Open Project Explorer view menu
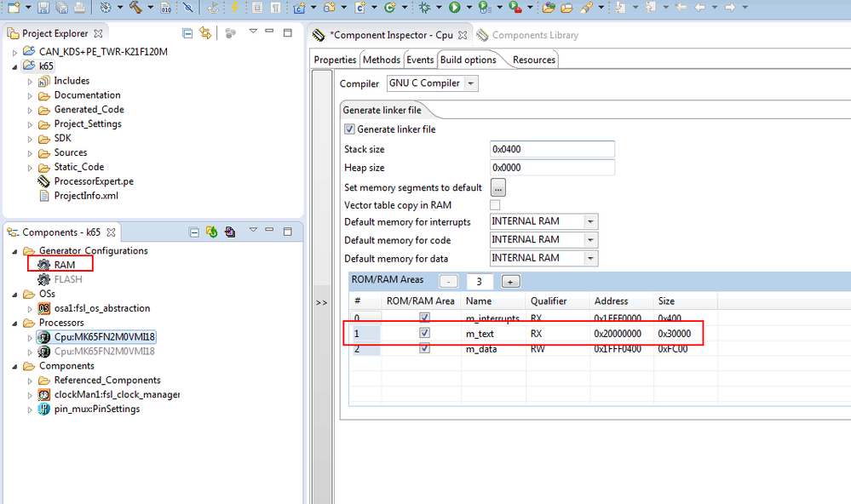This screenshot has width=851, height=504. (x=253, y=31)
